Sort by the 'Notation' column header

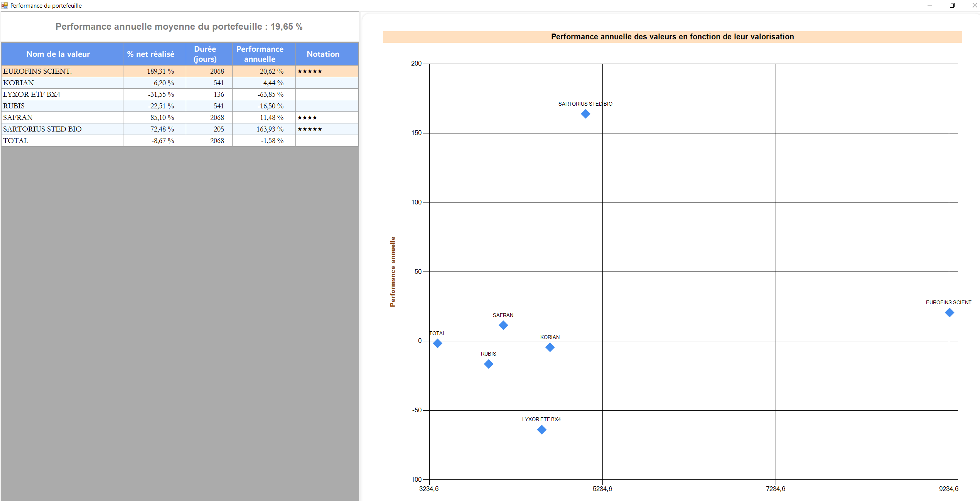point(327,54)
